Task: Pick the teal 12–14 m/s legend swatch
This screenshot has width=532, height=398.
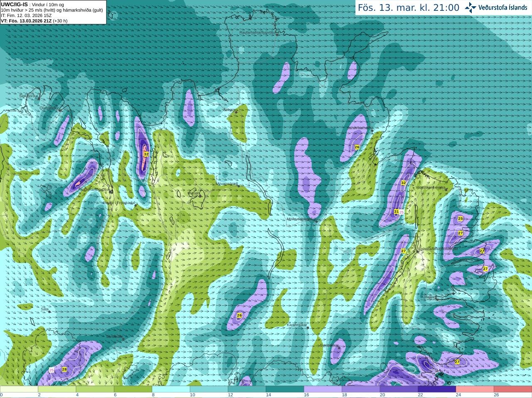Action: click(x=247, y=389)
